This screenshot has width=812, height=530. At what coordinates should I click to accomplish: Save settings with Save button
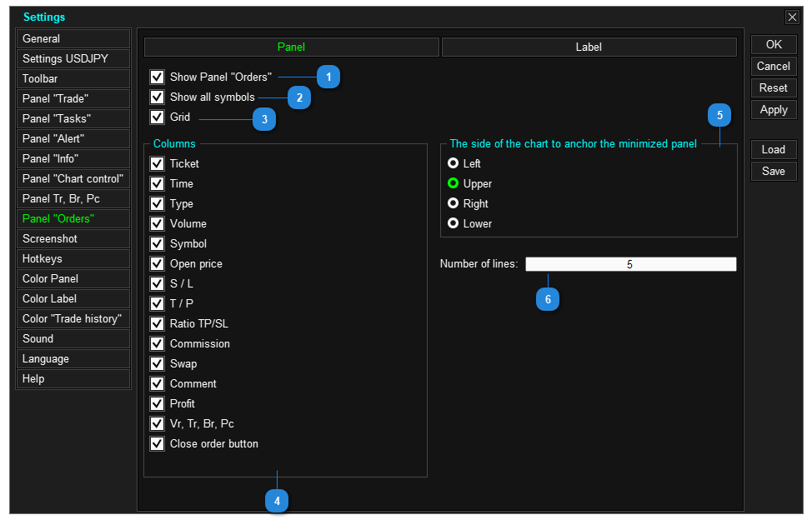774,172
